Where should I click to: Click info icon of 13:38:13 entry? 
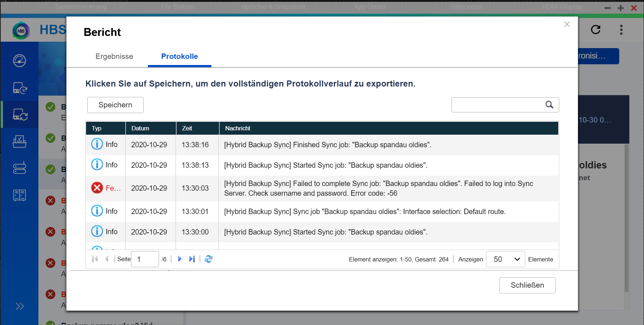[97, 164]
